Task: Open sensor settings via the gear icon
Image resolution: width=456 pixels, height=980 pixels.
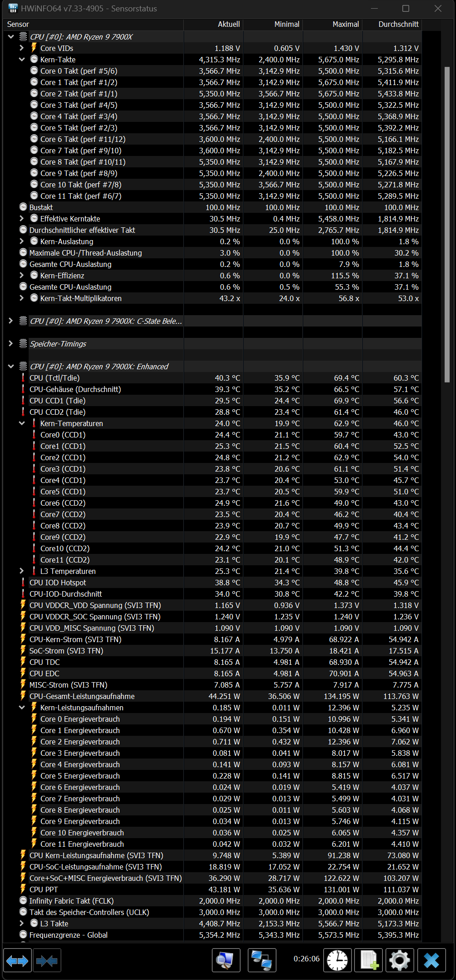Action: pyautogui.click(x=399, y=961)
